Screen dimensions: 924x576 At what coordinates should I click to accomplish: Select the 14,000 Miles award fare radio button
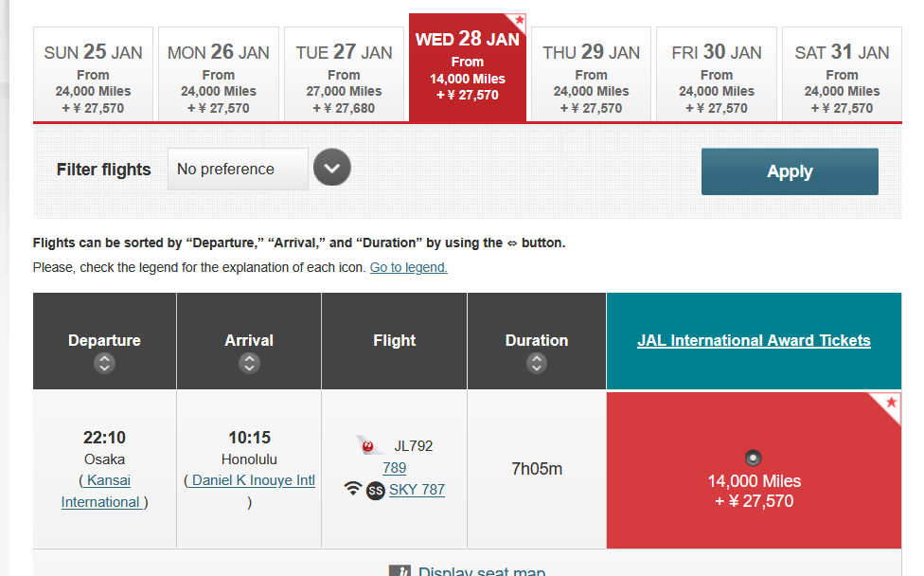pyautogui.click(x=754, y=459)
